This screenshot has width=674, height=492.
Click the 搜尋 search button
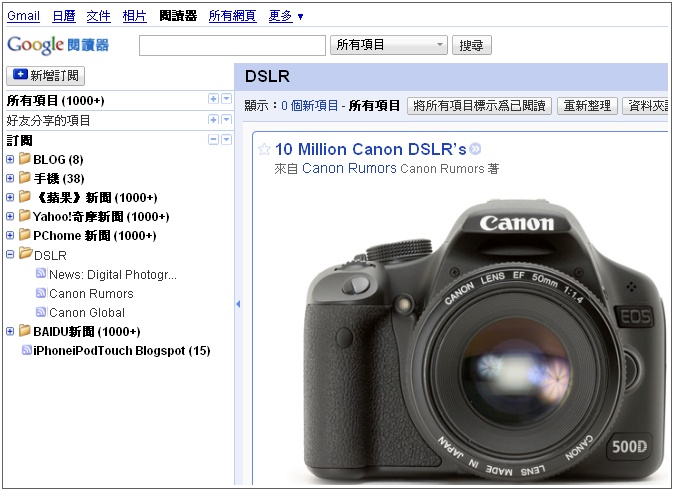point(472,45)
